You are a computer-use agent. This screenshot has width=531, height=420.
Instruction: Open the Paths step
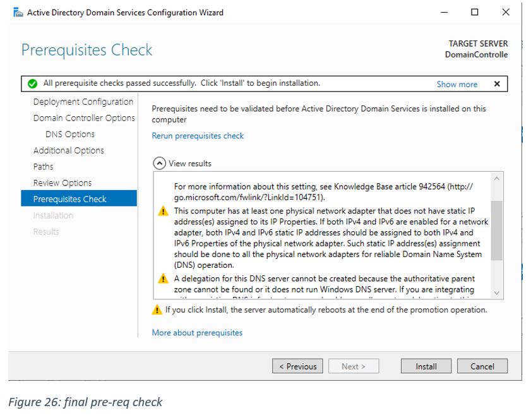[43, 167]
